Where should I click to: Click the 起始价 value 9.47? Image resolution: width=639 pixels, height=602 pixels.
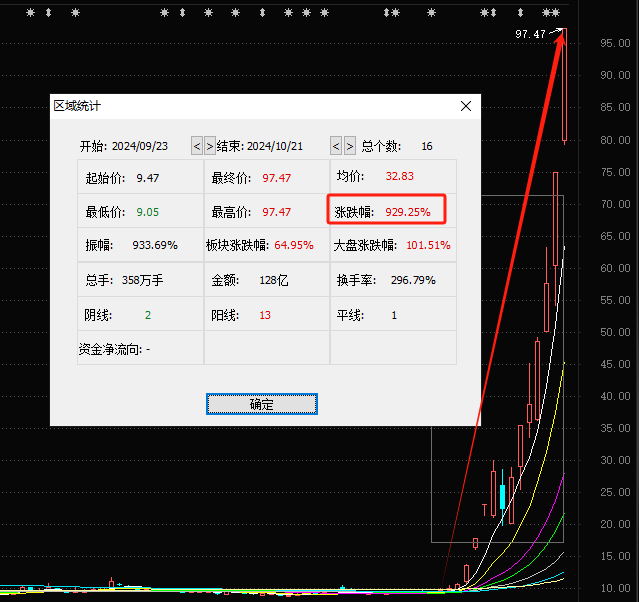tap(148, 178)
